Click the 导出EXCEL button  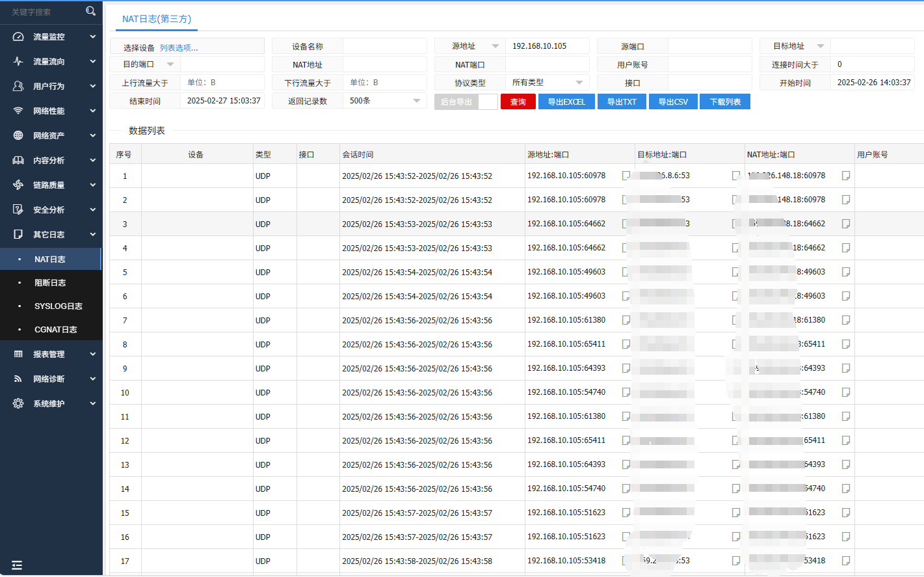(x=566, y=101)
